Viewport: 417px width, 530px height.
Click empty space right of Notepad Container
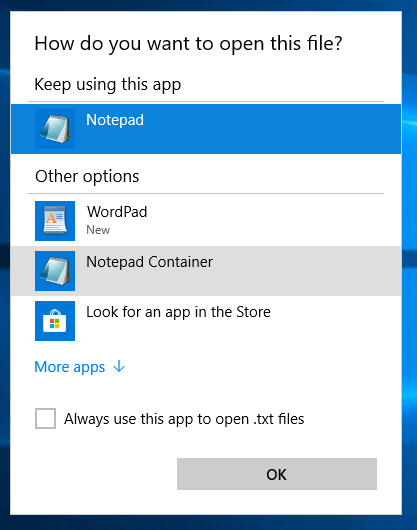[x=304, y=271]
